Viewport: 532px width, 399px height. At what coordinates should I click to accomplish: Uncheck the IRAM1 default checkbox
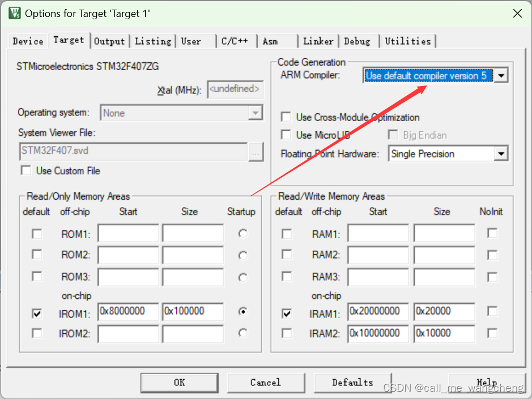pos(287,314)
